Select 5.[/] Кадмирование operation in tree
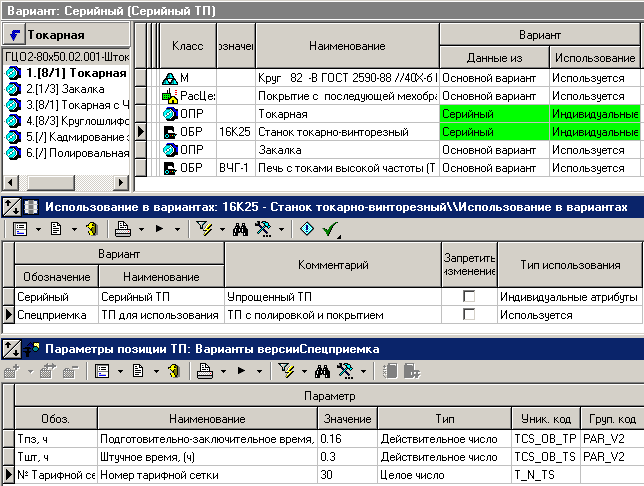The height and width of the screenshot is (486, 644). click(77, 137)
